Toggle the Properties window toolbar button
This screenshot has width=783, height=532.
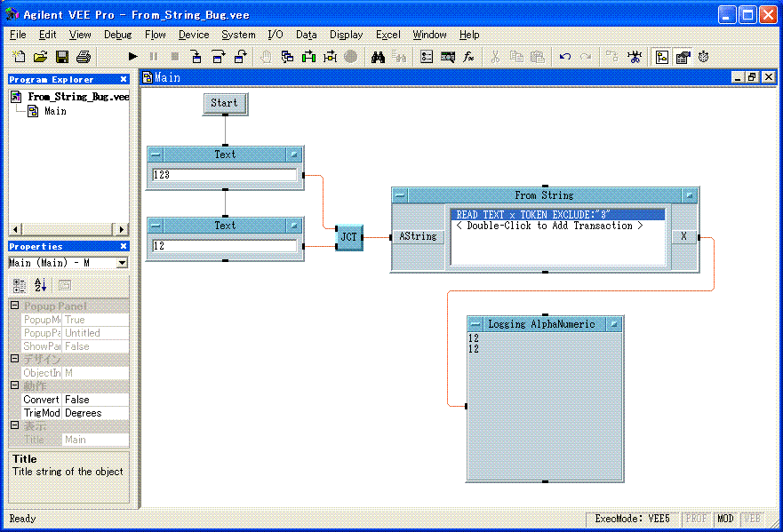(683, 57)
